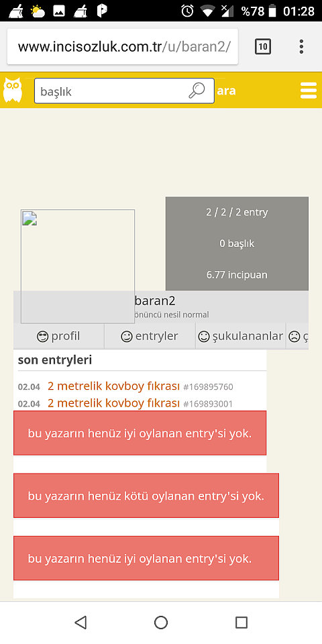Open browser three-dot overflow menu
Image resolution: width=322 pixels, height=644 pixels.
click(301, 47)
